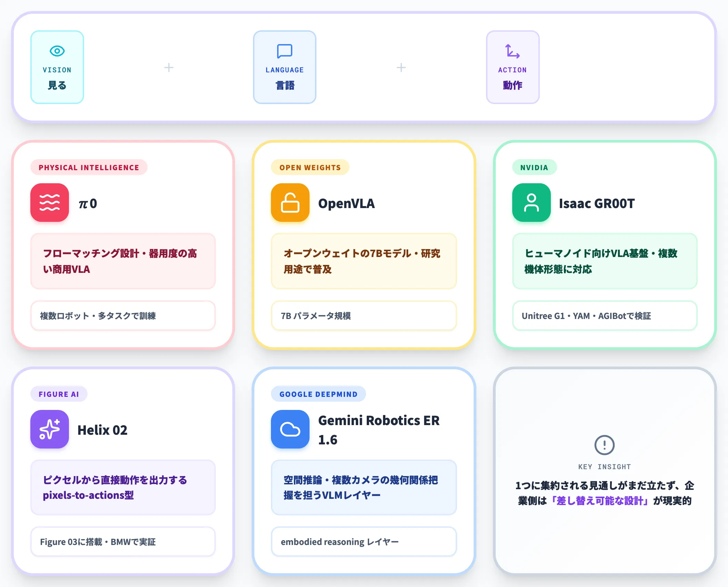The height and width of the screenshot is (587, 728).
Task: Click the NVIDIA tag
Action: [x=534, y=167]
